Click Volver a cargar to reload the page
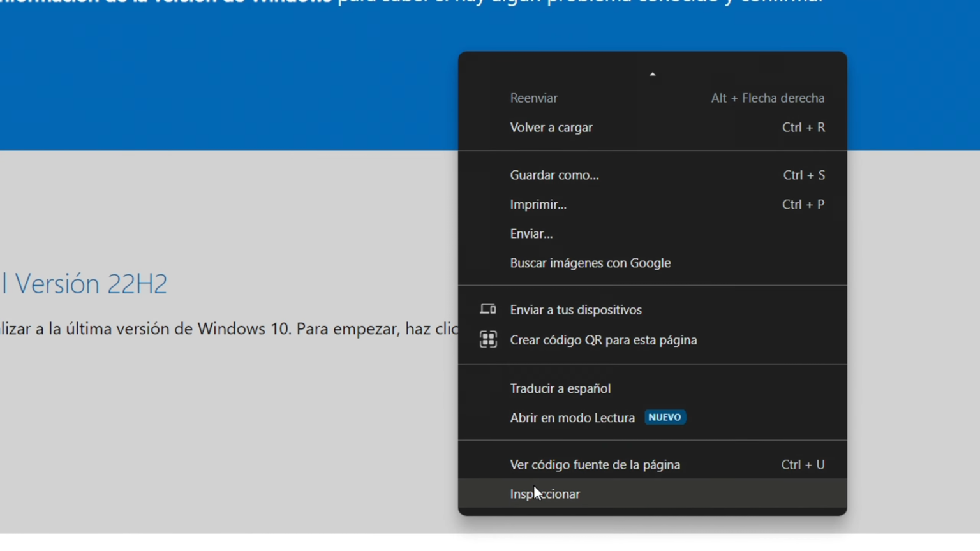 (x=551, y=128)
